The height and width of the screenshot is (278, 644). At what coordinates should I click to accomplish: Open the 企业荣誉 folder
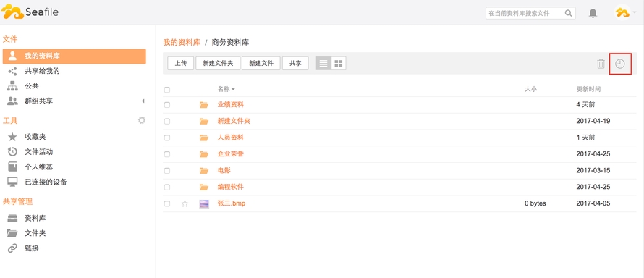click(230, 154)
